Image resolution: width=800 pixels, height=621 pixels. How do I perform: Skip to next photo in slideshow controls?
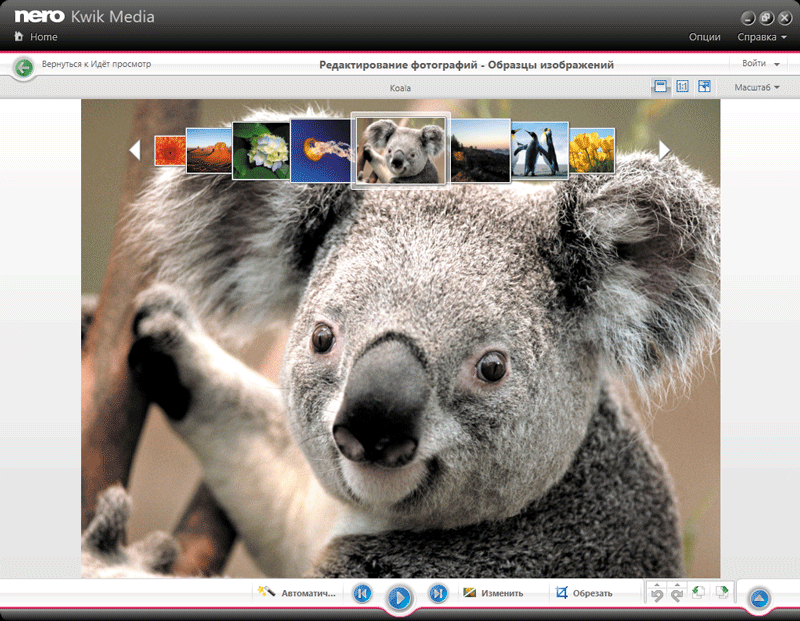pos(437,595)
